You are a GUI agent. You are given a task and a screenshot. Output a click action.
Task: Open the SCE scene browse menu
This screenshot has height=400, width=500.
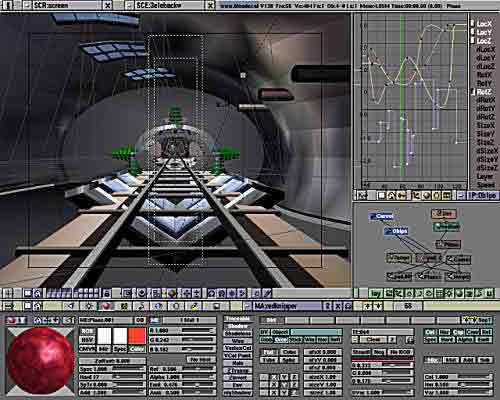pos(130,5)
